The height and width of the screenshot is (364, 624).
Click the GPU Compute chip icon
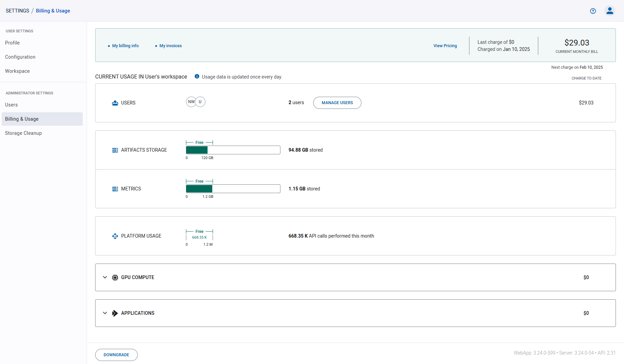coord(115,277)
